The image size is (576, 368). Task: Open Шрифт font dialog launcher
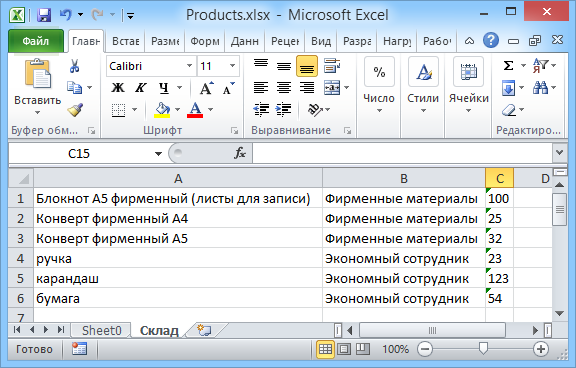(234, 130)
